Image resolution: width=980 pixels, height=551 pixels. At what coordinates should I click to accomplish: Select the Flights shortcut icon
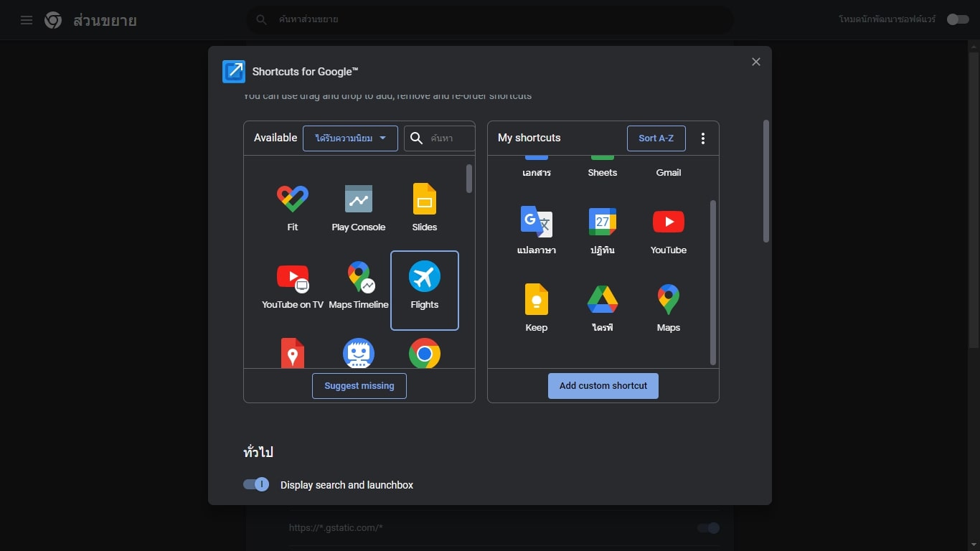tap(425, 277)
